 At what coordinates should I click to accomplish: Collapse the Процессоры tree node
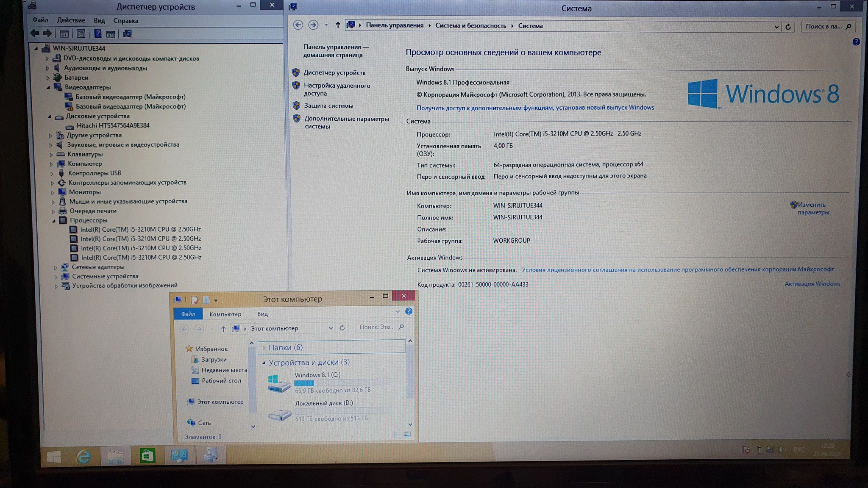(54, 221)
